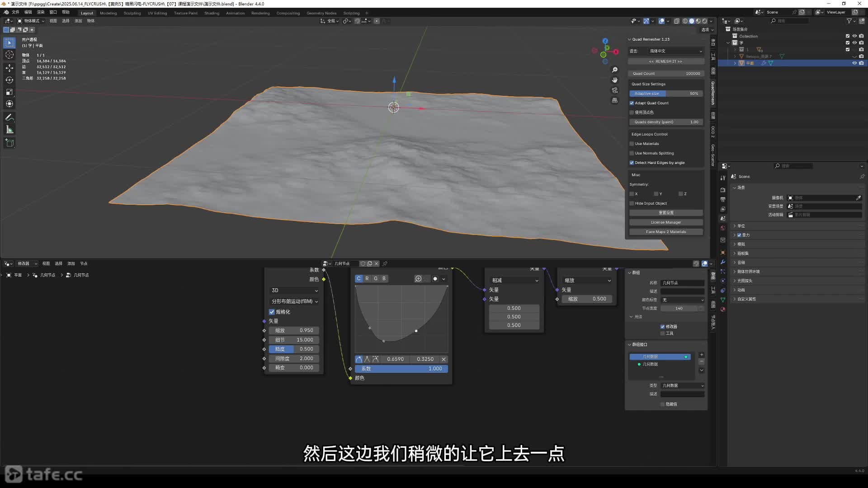The image size is (868, 488).
Task: Open the 物体模式 mode dropdown
Action: point(31,21)
